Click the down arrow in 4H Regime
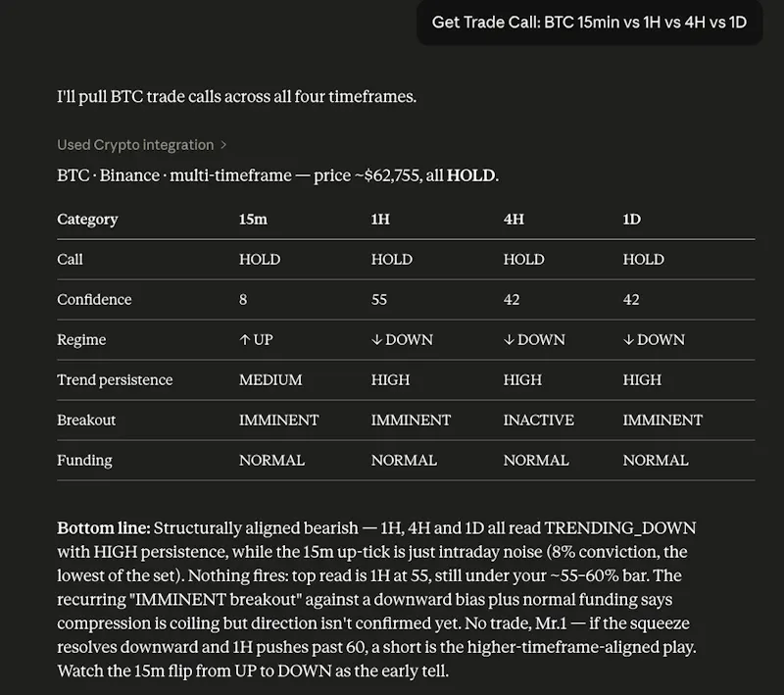784x695 pixels. click(509, 340)
